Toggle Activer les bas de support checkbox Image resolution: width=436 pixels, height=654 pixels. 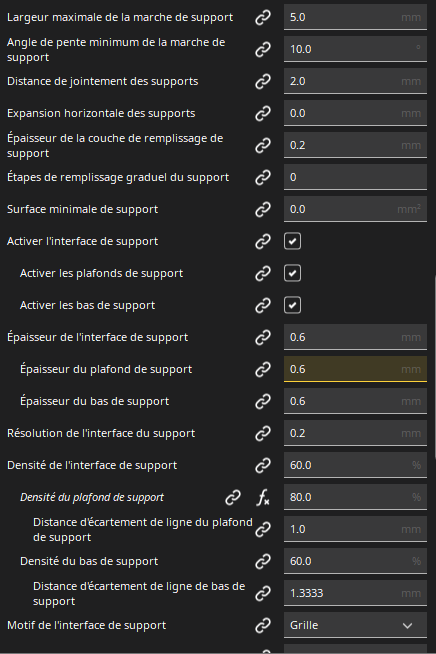(292, 305)
